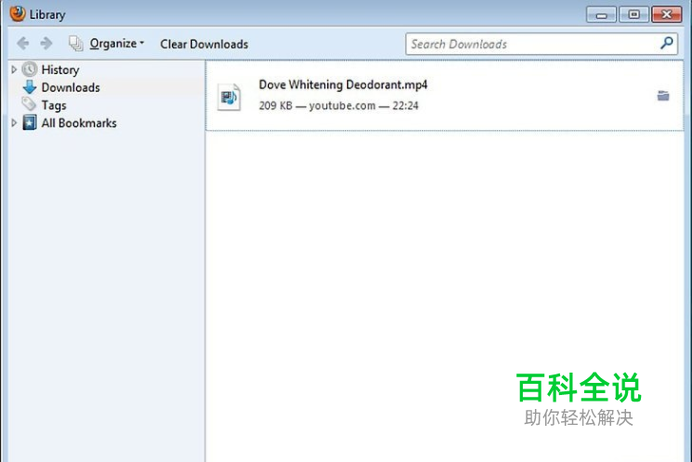
Task: Open containing folder for Dove Whitening Deodorant.mp4
Action: [663, 95]
